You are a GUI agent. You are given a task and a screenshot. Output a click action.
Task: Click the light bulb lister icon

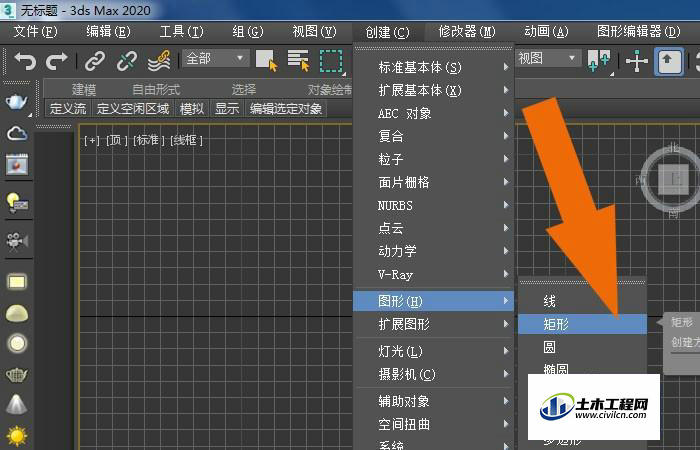coord(17,203)
